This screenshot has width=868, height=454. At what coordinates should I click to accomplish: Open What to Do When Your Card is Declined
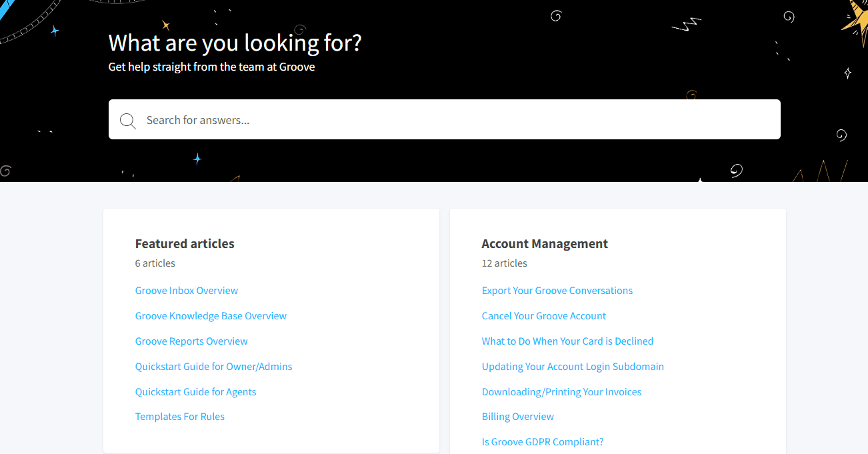click(567, 341)
